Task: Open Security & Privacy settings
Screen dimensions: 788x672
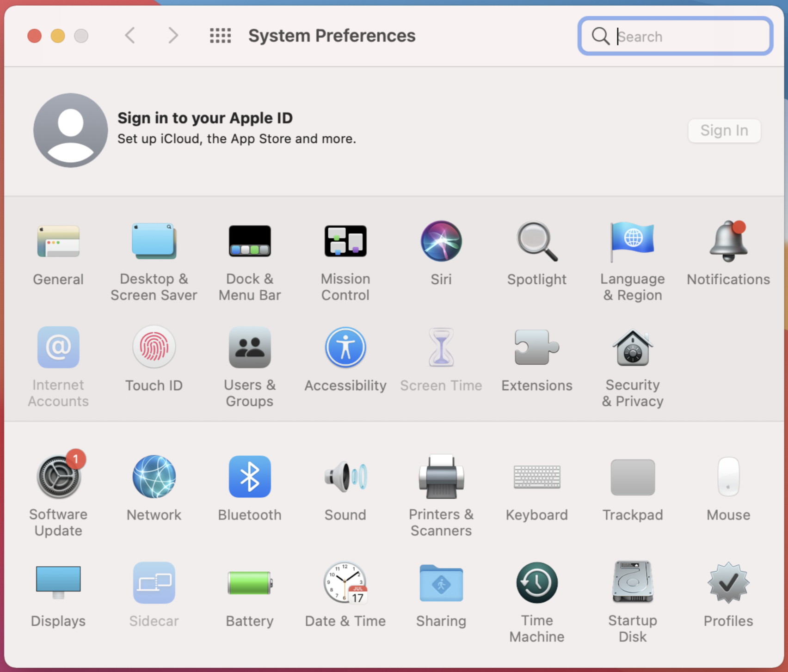Action: [633, 347]
